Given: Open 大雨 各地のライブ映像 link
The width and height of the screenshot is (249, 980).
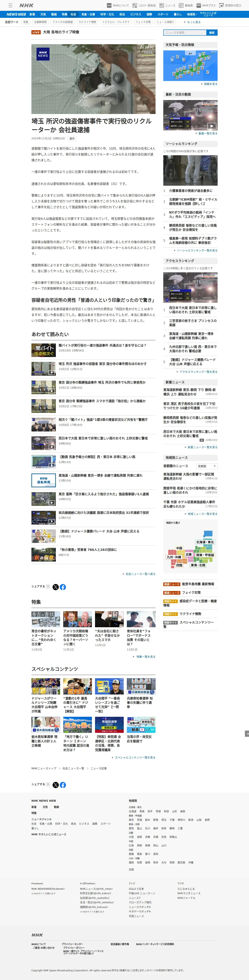Looking at the screenshot, I should click(61, 32).
